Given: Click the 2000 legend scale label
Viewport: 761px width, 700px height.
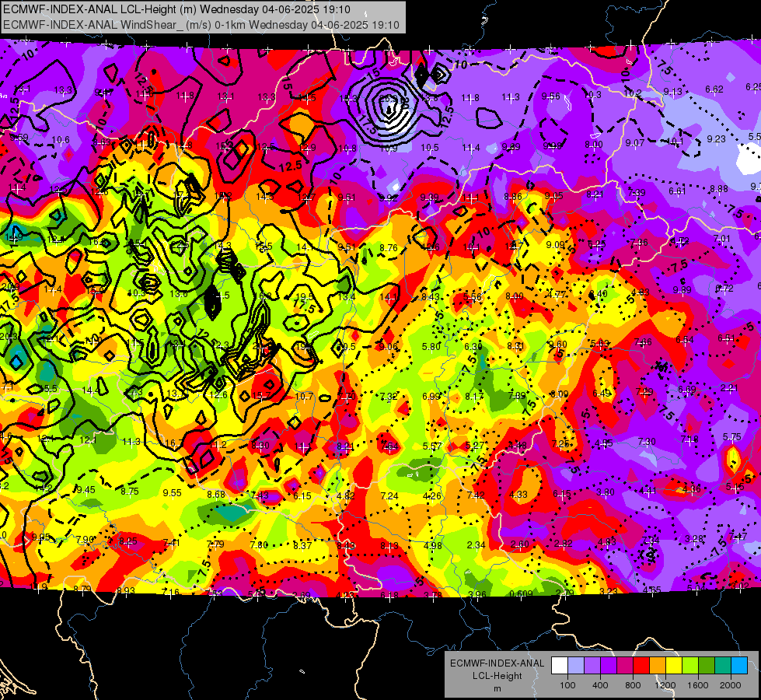Looking at the screenshot, I should (731, 685).
